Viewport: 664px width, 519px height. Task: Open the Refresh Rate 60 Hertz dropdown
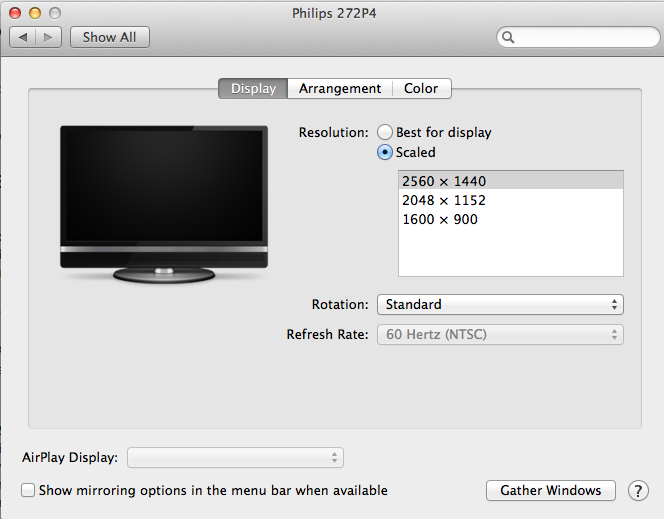point(500,334)
